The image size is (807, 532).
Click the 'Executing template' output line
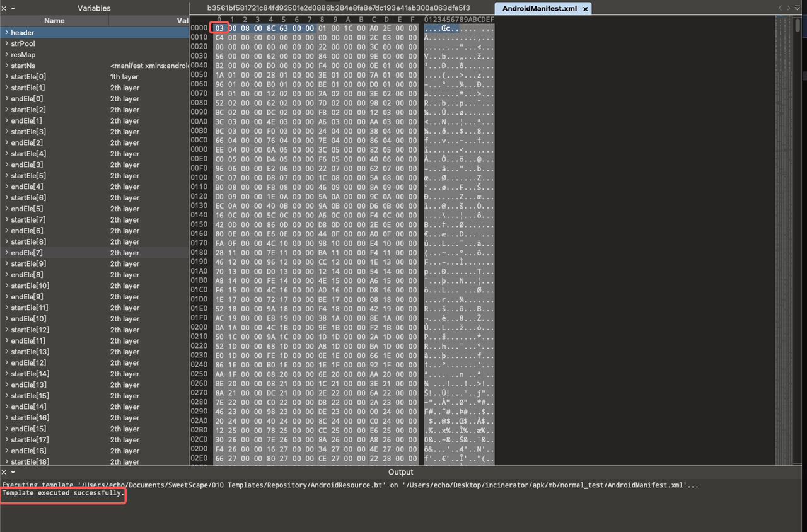pyautogui.click(x=350, y=485)
